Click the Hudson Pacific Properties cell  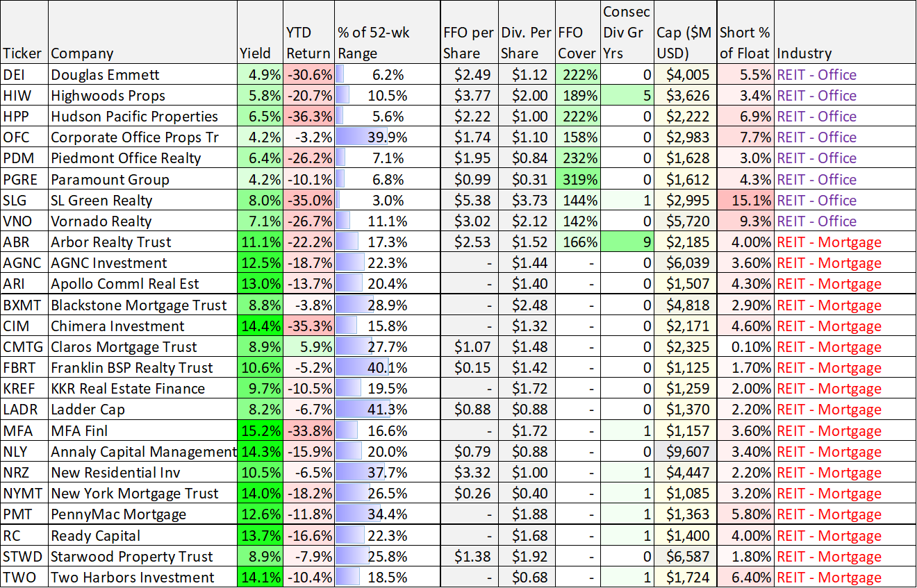(142, 117)
